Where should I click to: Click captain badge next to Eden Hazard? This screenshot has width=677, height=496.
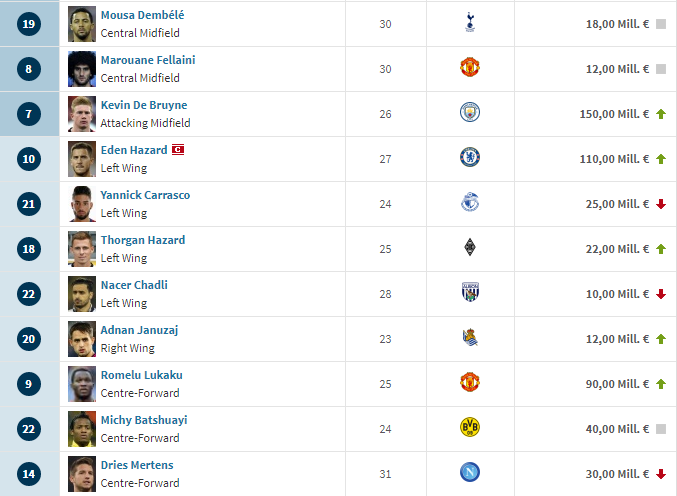178,150
